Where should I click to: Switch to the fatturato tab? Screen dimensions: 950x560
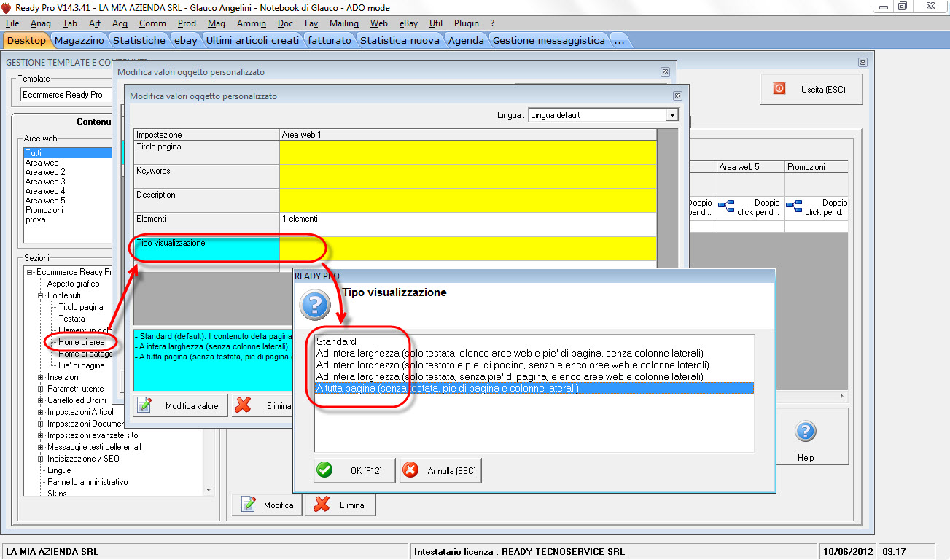330,40
